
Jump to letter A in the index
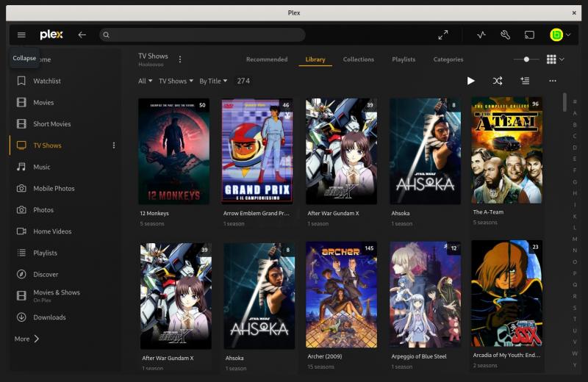(x=575, y=113)
